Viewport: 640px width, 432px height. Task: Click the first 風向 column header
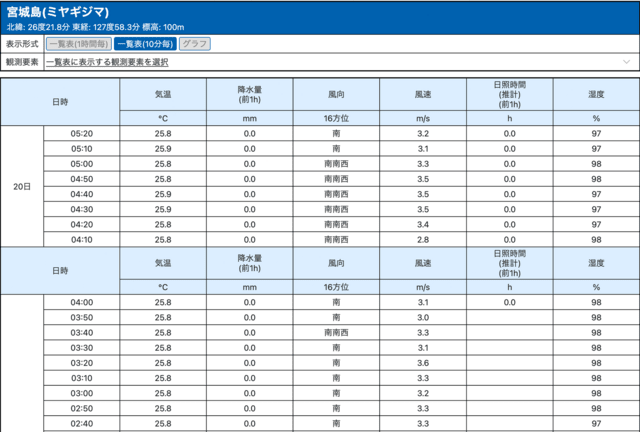pos(336,94)
